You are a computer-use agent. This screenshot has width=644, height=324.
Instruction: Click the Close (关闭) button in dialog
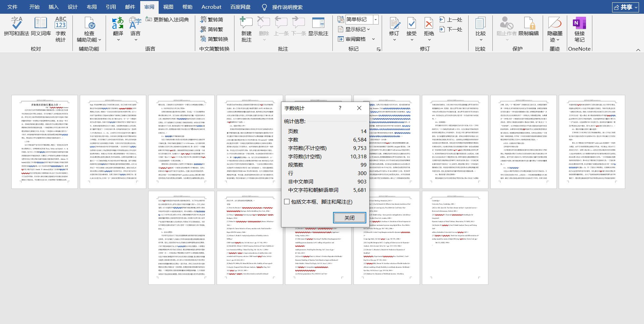coord(349,218)
